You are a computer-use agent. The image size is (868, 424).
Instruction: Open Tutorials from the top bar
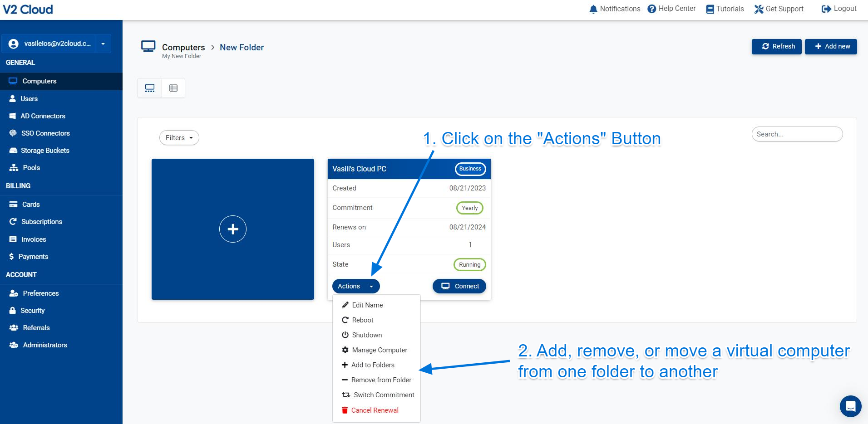[x=725, y=9]
